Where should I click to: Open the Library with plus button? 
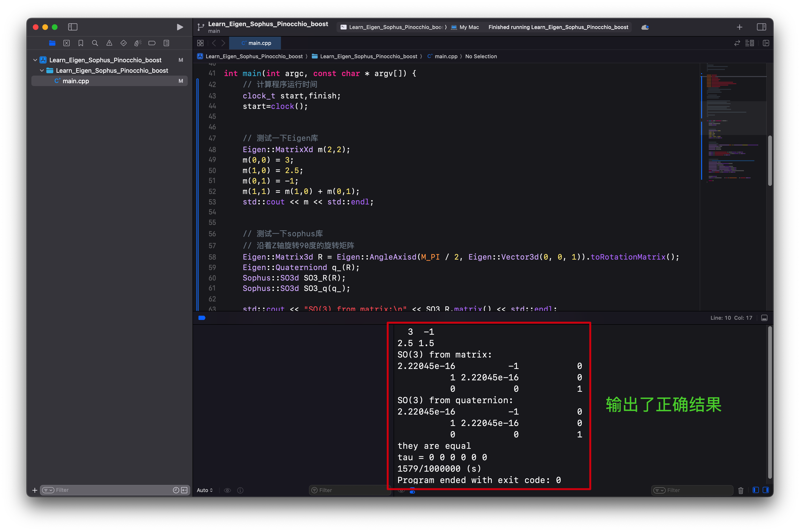tap(740, 27)
